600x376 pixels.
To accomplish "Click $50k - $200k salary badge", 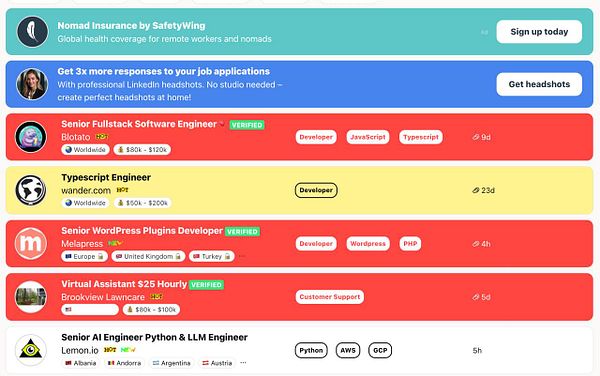I will [x=143, y=203].
